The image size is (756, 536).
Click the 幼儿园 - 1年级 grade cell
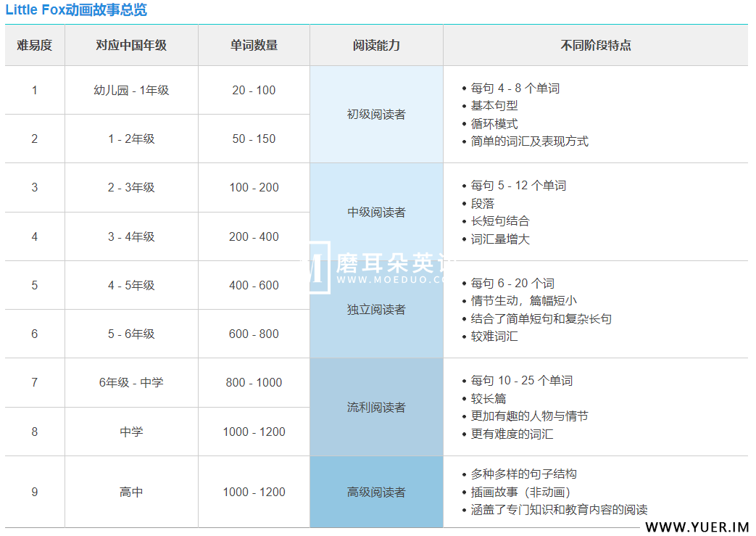click(131, 90)
